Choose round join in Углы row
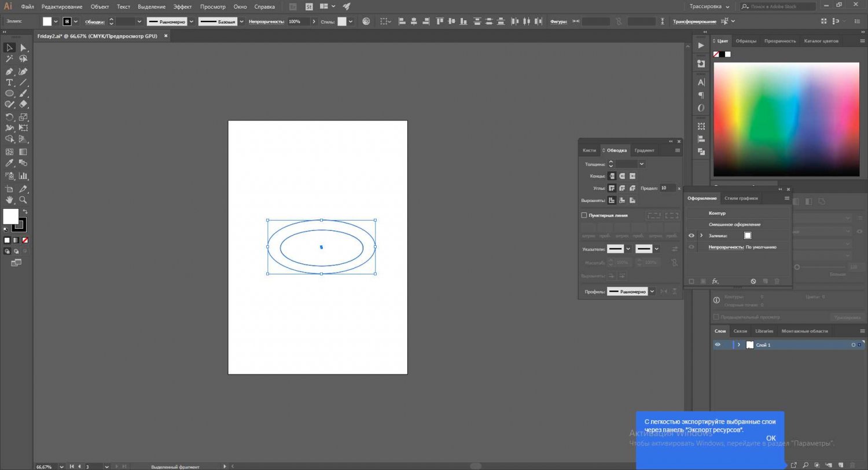868x470 pixels. pos(622,188)
